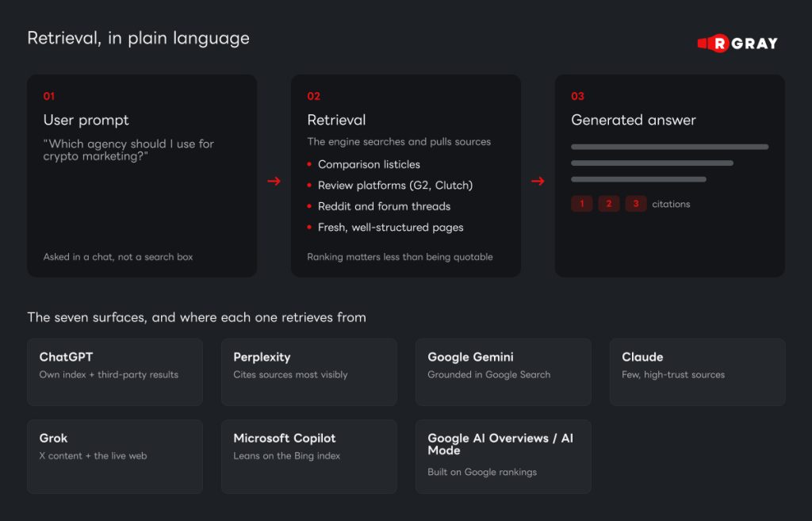
Task: Click "Asked in a chat, not a search box"
Action: (118, 257)
